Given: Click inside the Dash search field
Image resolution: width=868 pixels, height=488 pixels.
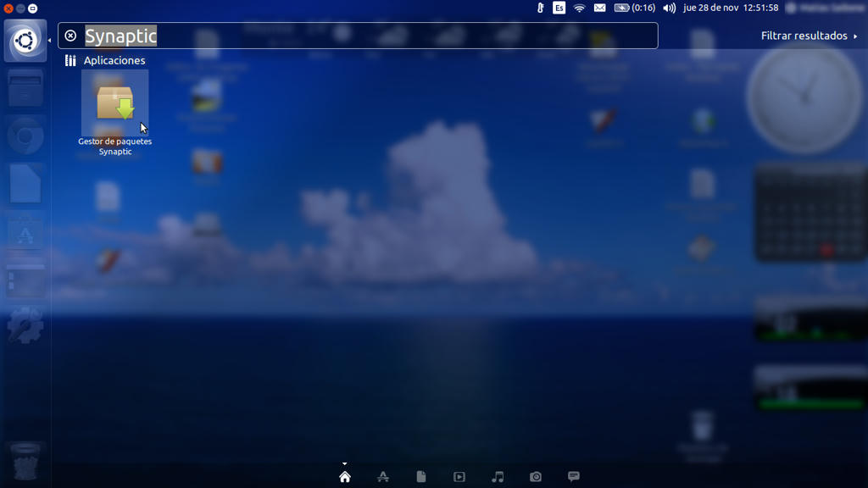Looking at the screenshot, I should (x=359, y=36).
